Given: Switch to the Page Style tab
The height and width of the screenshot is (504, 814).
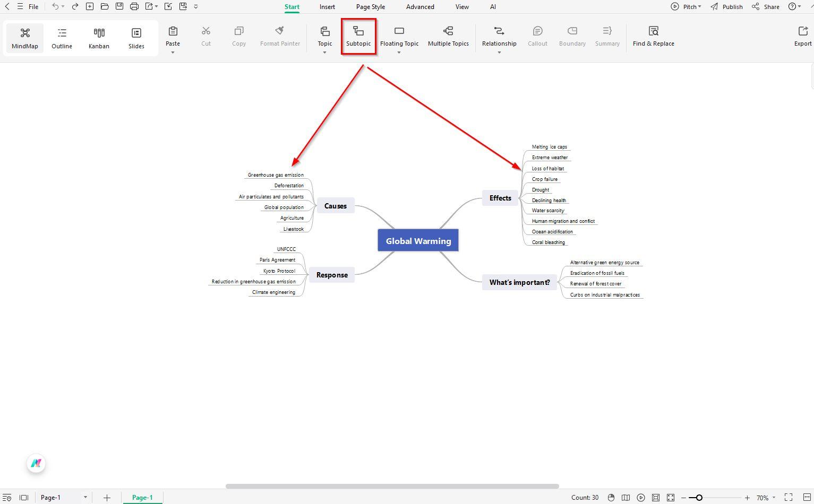Looking at the screenshot, I should [371, 7].
